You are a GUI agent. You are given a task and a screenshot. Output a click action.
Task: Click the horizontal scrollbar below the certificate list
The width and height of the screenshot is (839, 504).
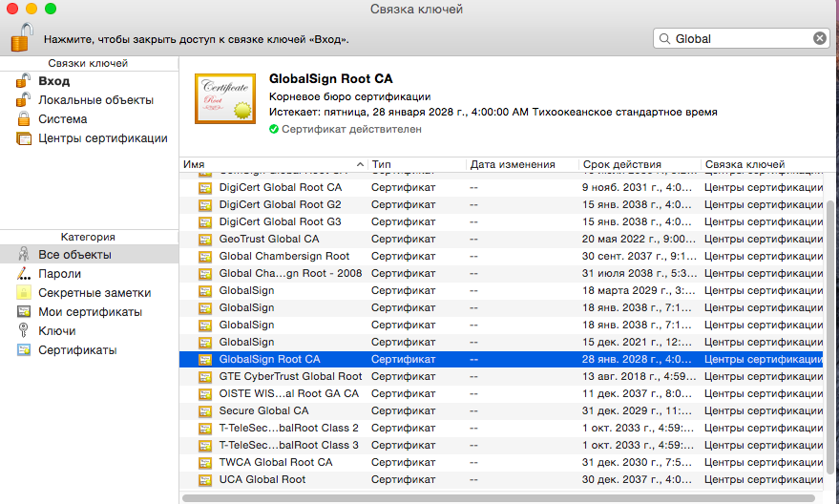tap(498, 498)
